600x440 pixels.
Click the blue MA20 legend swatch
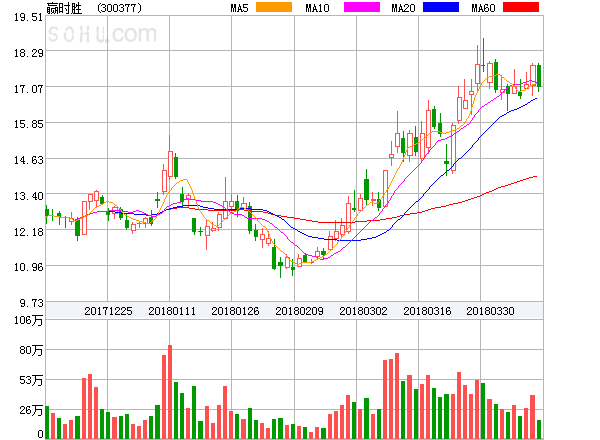tap(441, 7)
